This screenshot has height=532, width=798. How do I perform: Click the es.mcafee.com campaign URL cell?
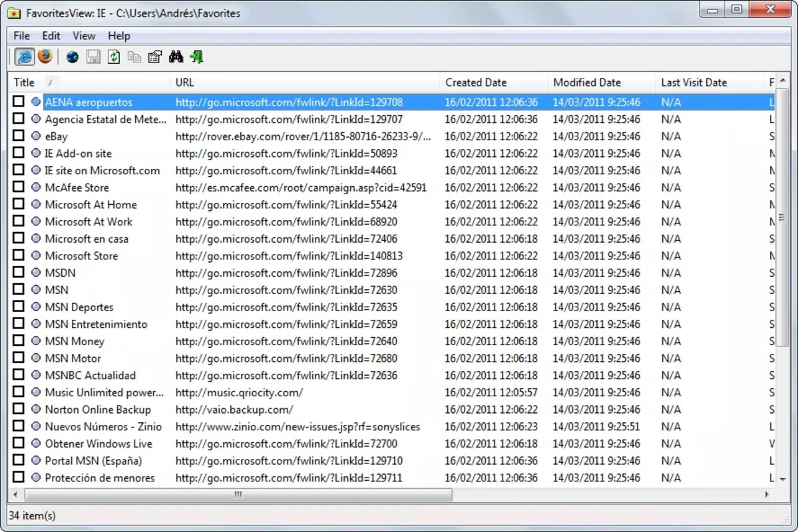301,188
